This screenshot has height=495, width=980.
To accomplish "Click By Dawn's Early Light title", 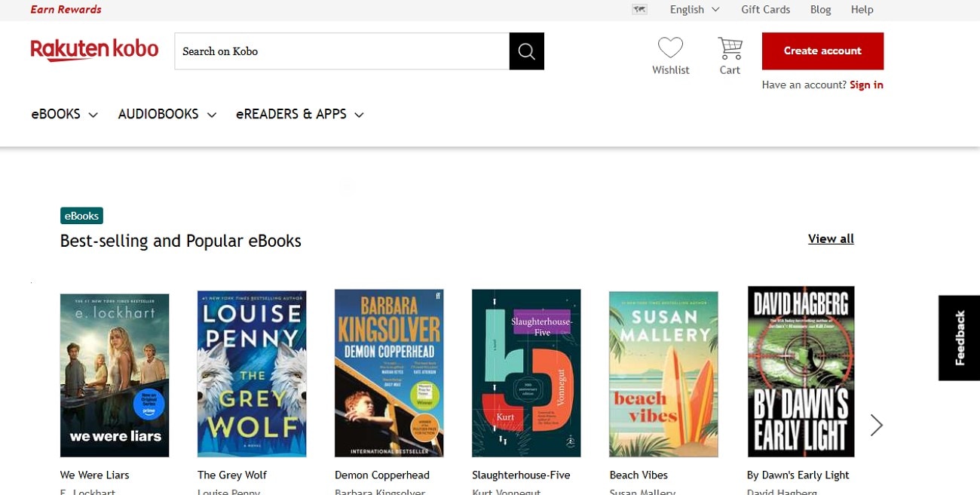I will [x=798, y=475].
